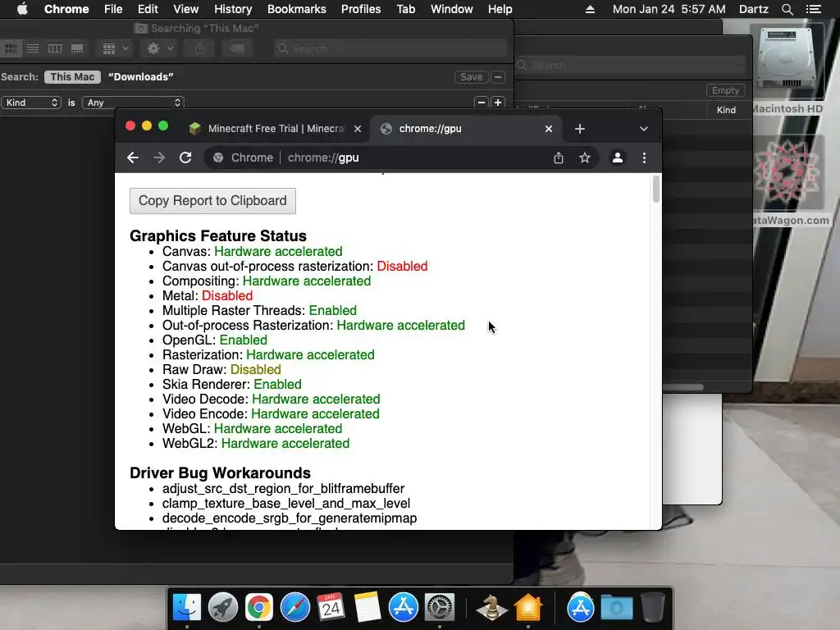Viewport: 840px width, 630px height.
Task: Open Finder group-by dropdown
Action: 115,48
